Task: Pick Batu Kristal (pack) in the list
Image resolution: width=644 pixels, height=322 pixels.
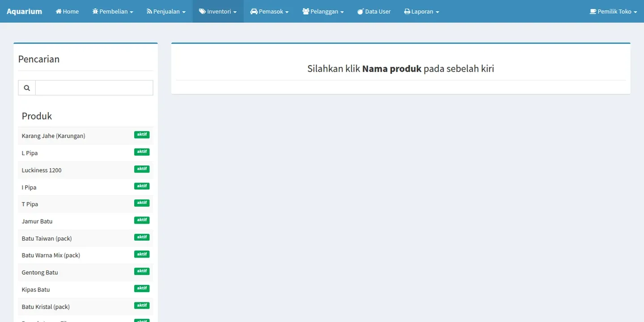Action: click(x=46, y=307)
